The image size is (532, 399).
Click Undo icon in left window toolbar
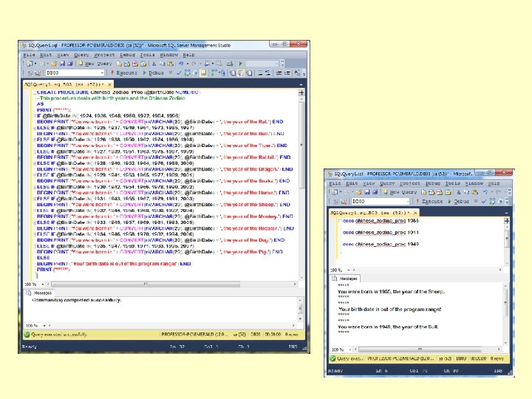(x=181, y=64)
